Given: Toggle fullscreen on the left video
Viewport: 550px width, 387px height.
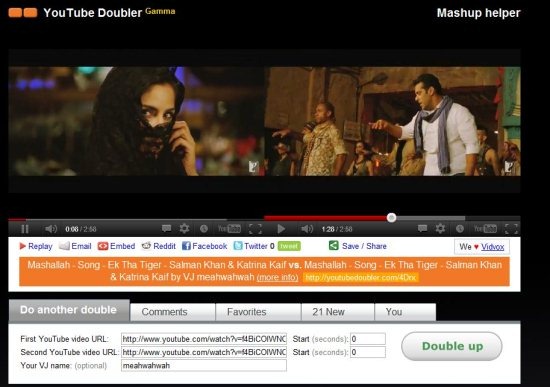Looking at the screenshot, I should 255,229.
